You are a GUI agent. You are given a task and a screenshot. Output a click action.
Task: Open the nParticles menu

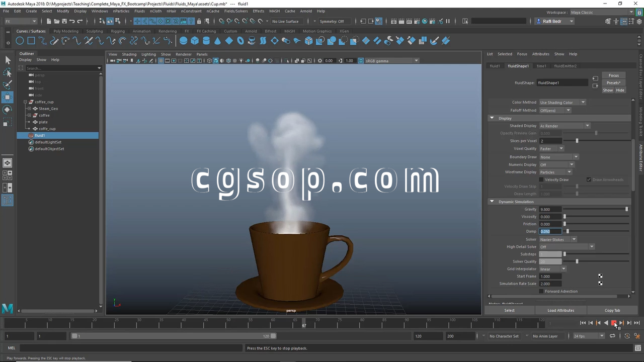point(121,11)
